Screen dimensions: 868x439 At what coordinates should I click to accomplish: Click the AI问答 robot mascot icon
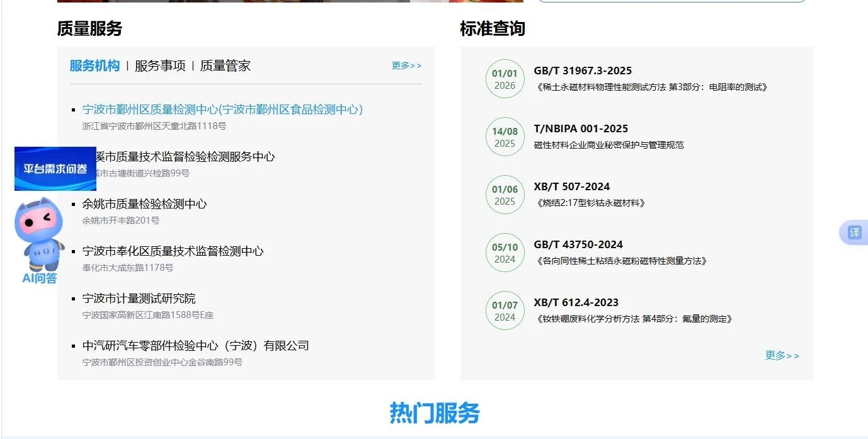40,234
